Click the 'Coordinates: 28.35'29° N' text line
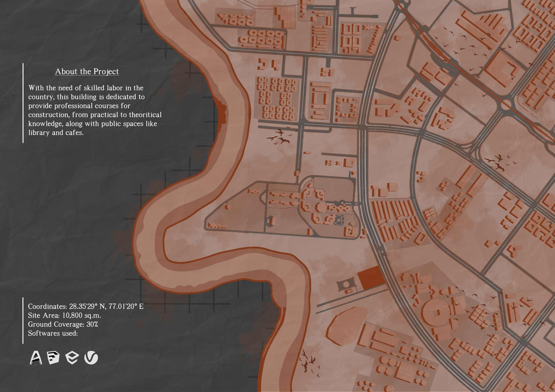The height and width of the screenshot is (392, 555). click(x=86, y=306)
